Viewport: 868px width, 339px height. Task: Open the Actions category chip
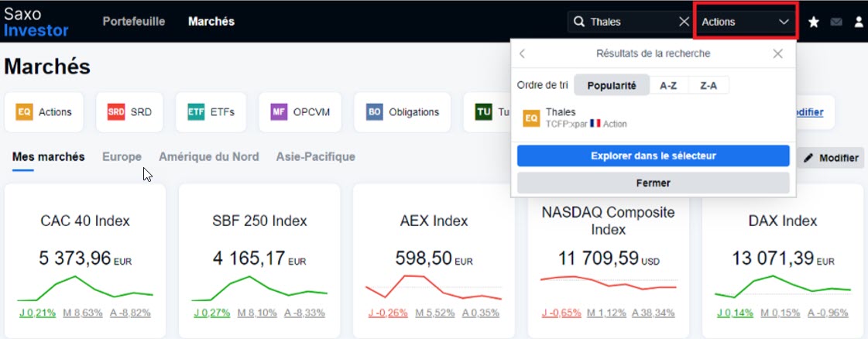(x=43, y=112)
